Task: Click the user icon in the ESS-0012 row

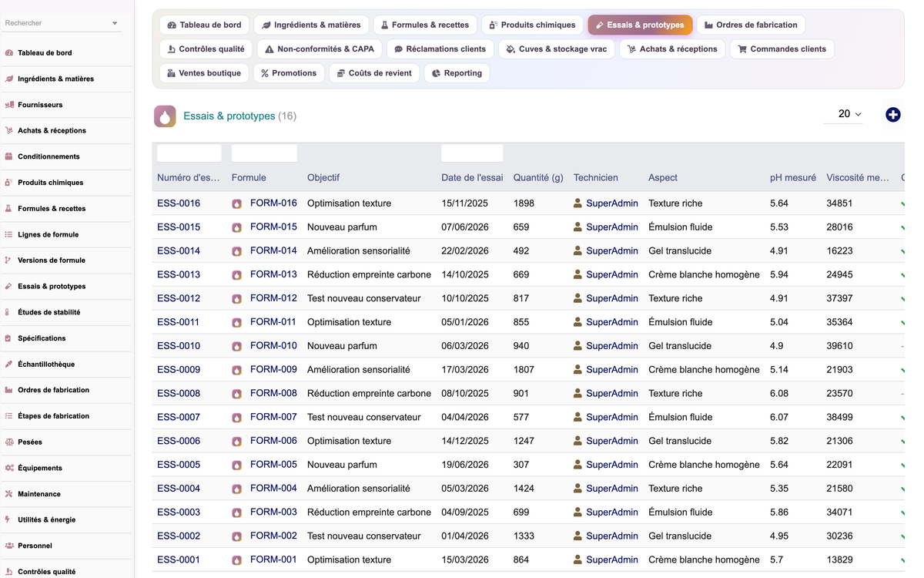Action: coord(578,298)
